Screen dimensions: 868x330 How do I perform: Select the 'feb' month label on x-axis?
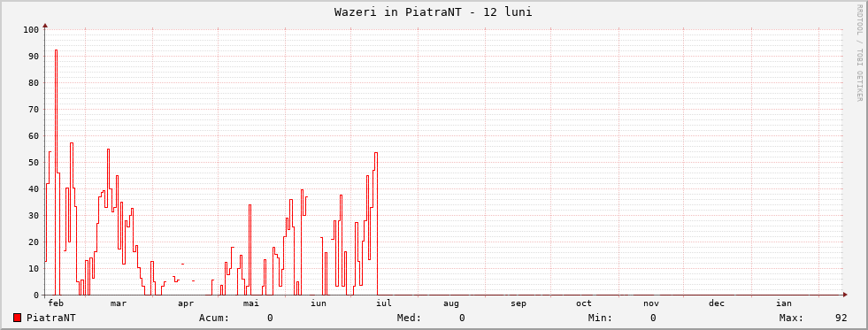(x=56, y=303)
